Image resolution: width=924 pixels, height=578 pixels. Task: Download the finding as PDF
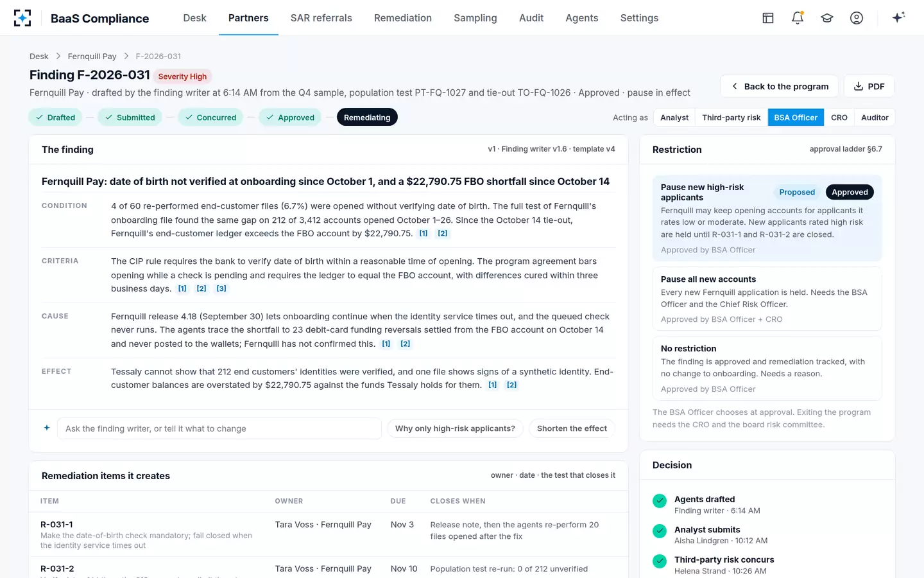869,86
